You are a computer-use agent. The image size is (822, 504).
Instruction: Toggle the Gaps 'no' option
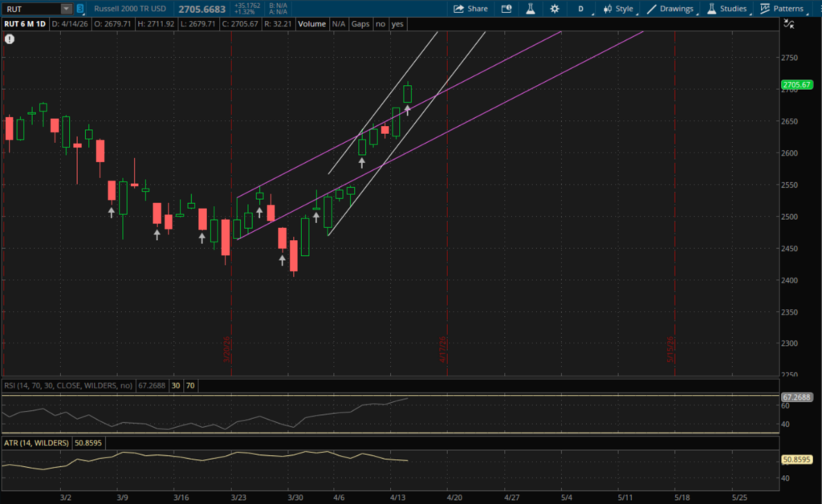coord(380,24)
